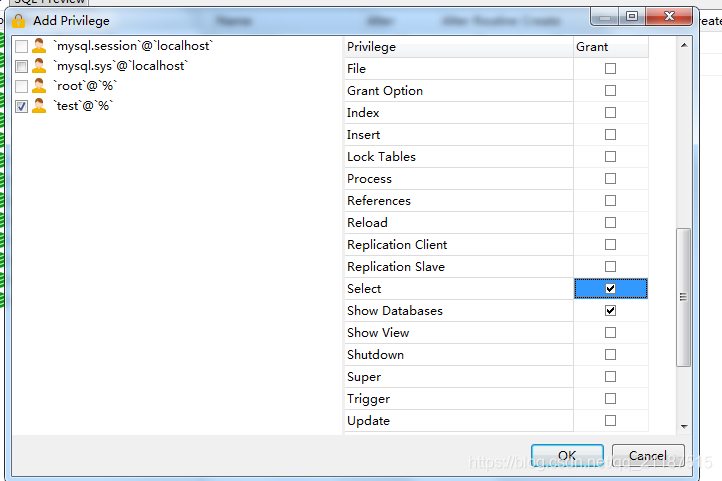Enable the Lock Tables grant checkbox

click(610, 156)
